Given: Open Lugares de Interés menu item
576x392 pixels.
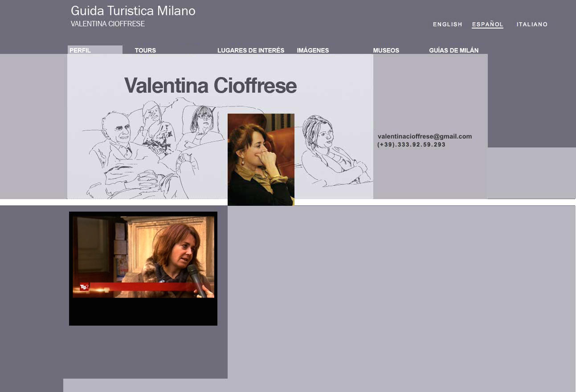Looking at the screenshot, I should pos(251,50).
